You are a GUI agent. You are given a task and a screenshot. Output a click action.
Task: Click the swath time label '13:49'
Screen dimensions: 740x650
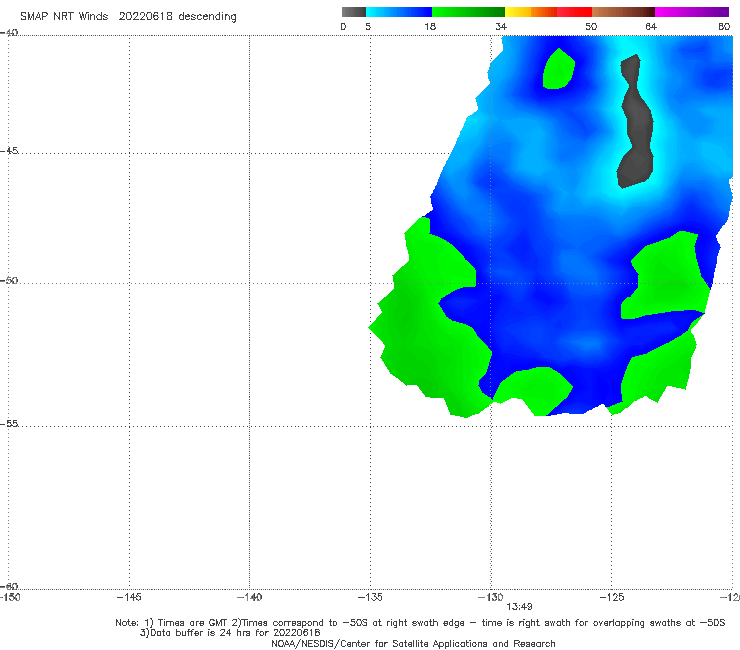[519, 607]
